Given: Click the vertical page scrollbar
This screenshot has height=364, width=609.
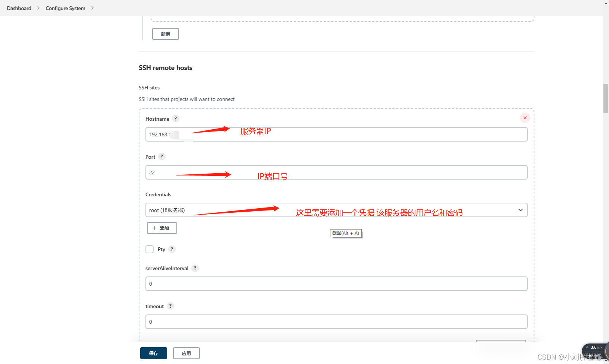Looking at the screenshot, I should click(605, 98).
